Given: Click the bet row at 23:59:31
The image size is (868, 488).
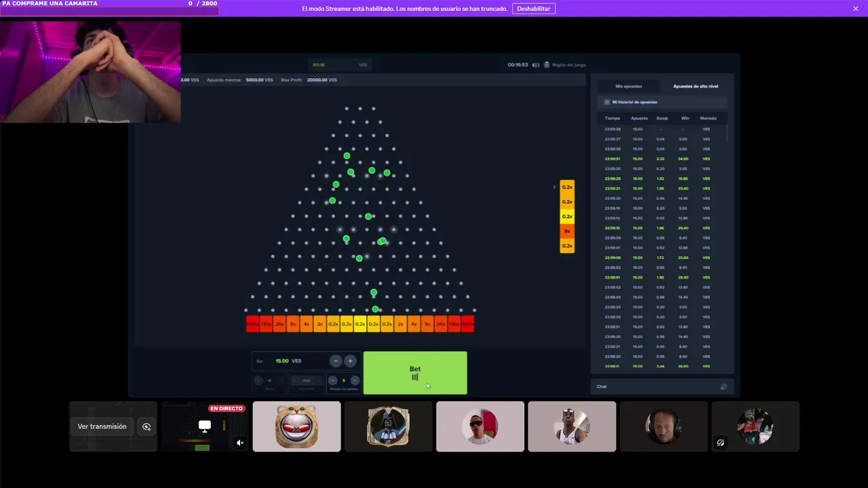Looking at the screenshot, I should [660, 159].
